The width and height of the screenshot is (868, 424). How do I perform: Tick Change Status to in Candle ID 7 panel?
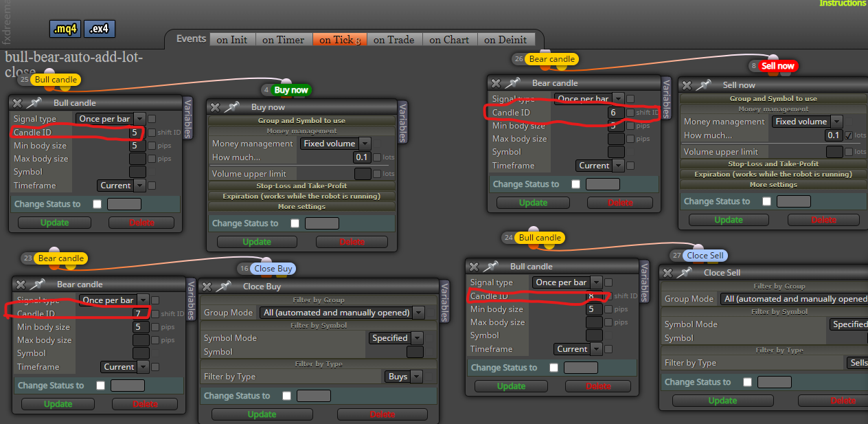tap(100, 386)
